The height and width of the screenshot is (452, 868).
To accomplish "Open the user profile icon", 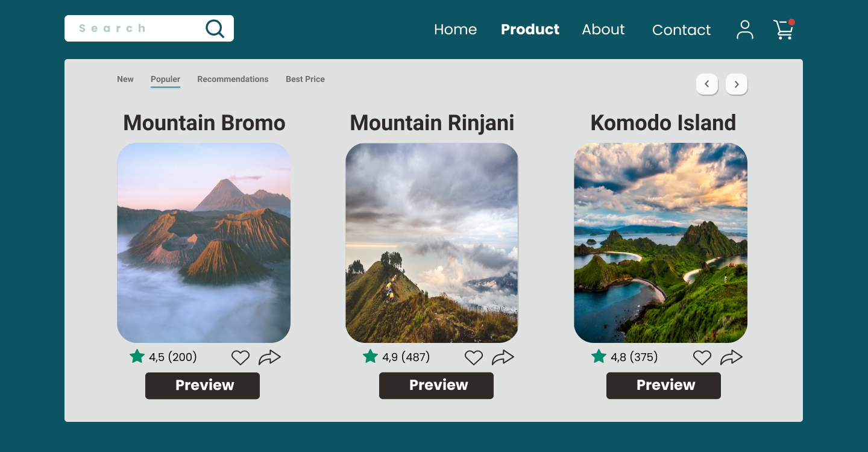I will (x=745, y=30).
